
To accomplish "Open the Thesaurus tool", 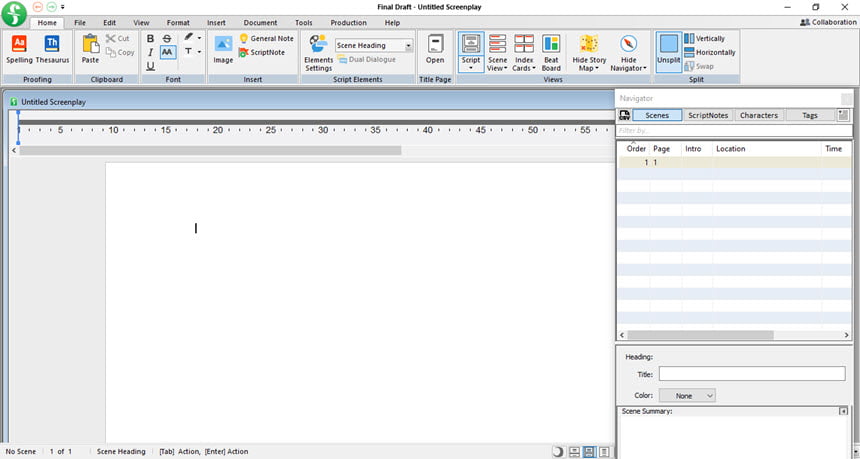I will (x=52, y=49).
